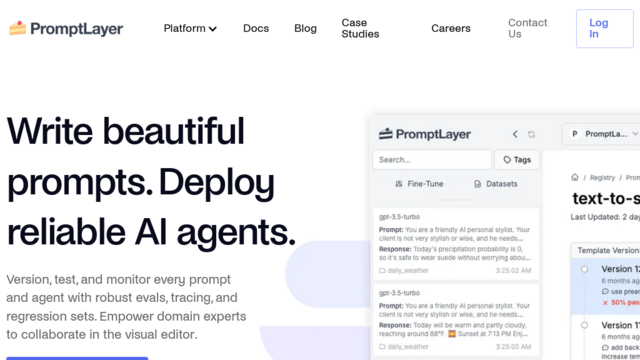640x360 pixels.
Task: Click the home icon in the breadcrumb
Action: click(x=575, y=177)
